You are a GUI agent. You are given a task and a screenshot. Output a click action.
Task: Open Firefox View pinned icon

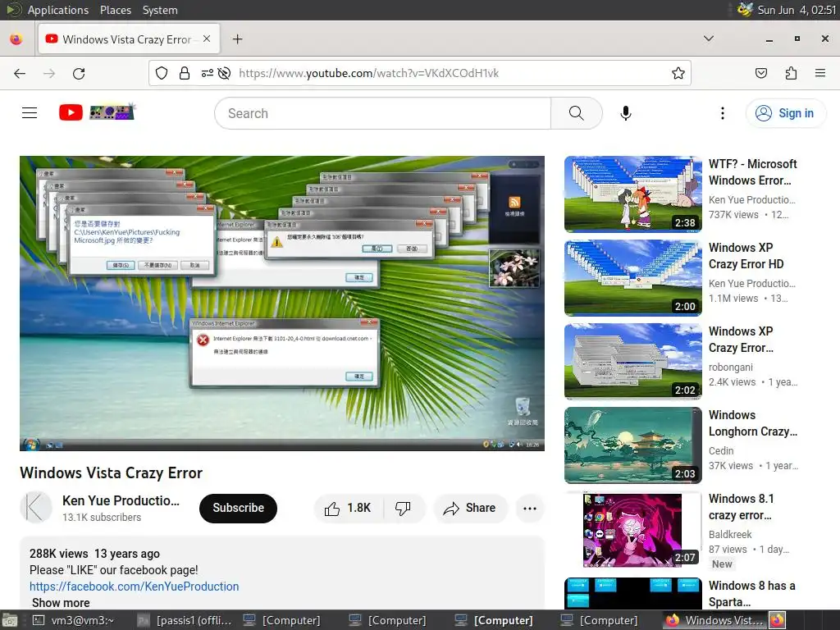pyautogui.click(x=16, y=39)
